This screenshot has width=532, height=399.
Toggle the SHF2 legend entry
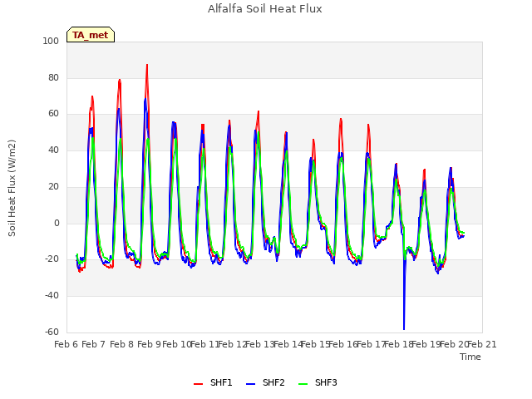[265, 382]
